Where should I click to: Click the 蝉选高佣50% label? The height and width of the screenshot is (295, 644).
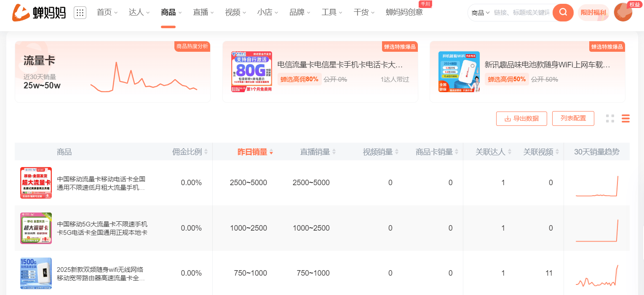(x=507, y=79)
